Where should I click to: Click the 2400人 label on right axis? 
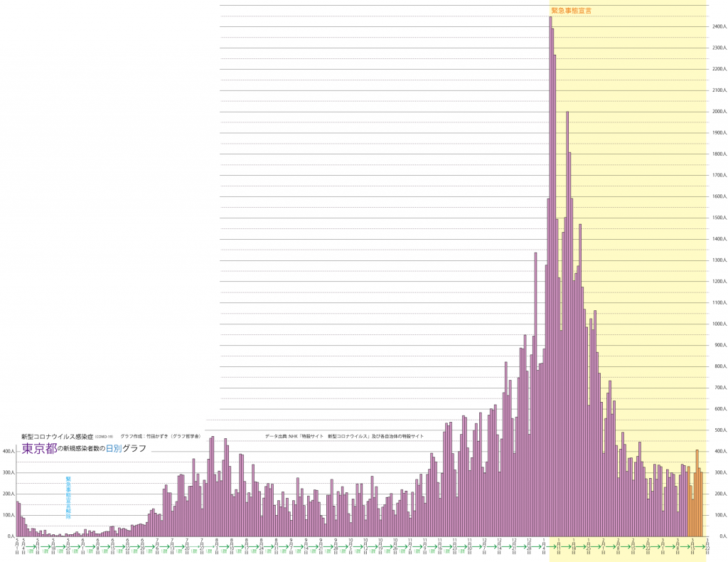pos(719,27)
